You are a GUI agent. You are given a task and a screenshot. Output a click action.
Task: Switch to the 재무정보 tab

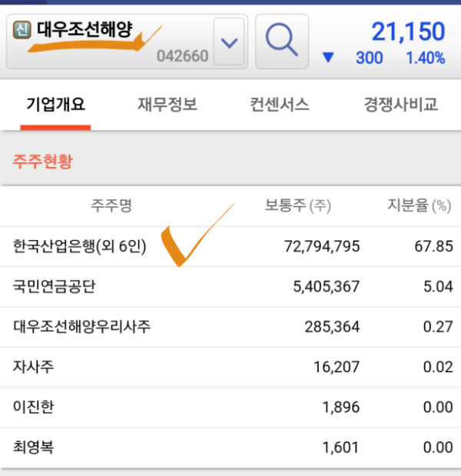tap(167, 105)
